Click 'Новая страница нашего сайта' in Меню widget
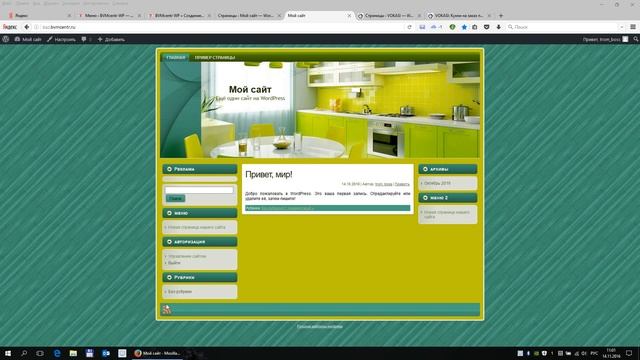 click(196, 227)
